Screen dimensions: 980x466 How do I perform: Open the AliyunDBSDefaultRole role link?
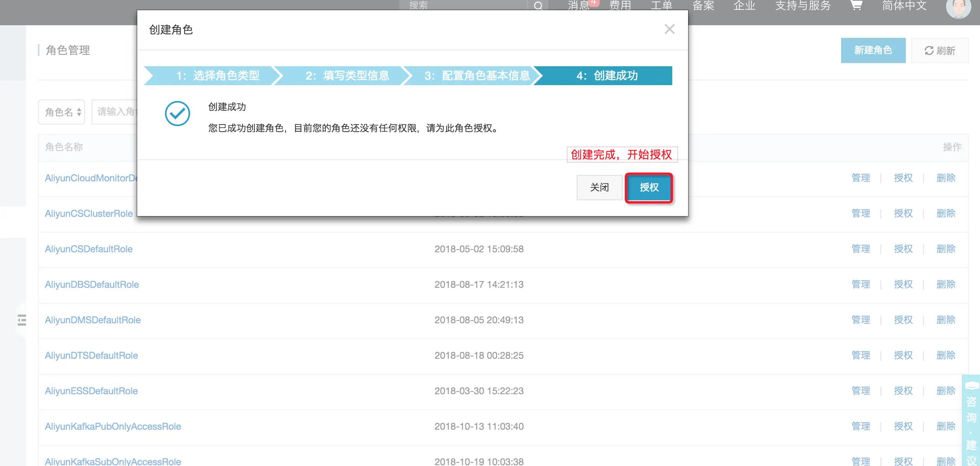[92, 285]
